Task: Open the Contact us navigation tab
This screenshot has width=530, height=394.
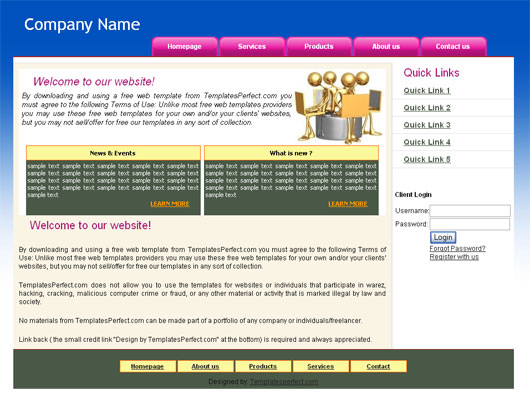Action: pyautogui.click(x=453, y=47)
